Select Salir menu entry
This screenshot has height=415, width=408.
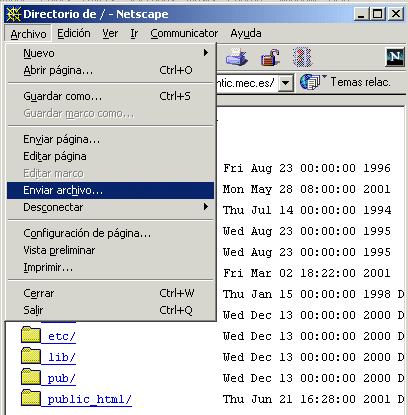[110, 310]
